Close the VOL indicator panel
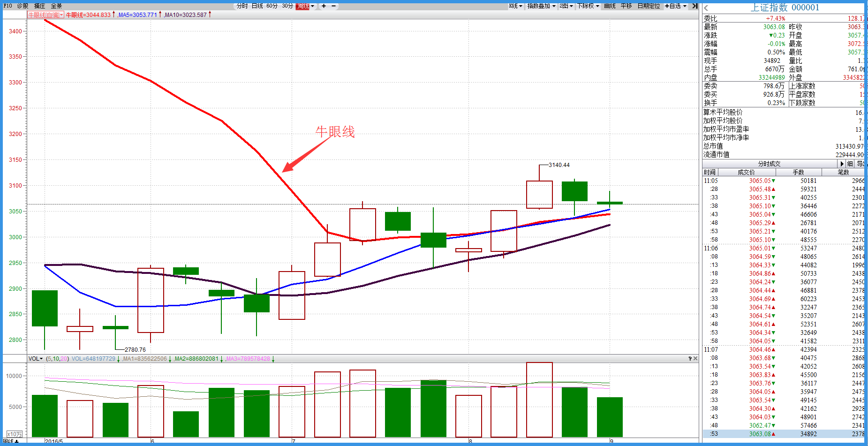The image size is (868, 446). (x=695, y=359)
